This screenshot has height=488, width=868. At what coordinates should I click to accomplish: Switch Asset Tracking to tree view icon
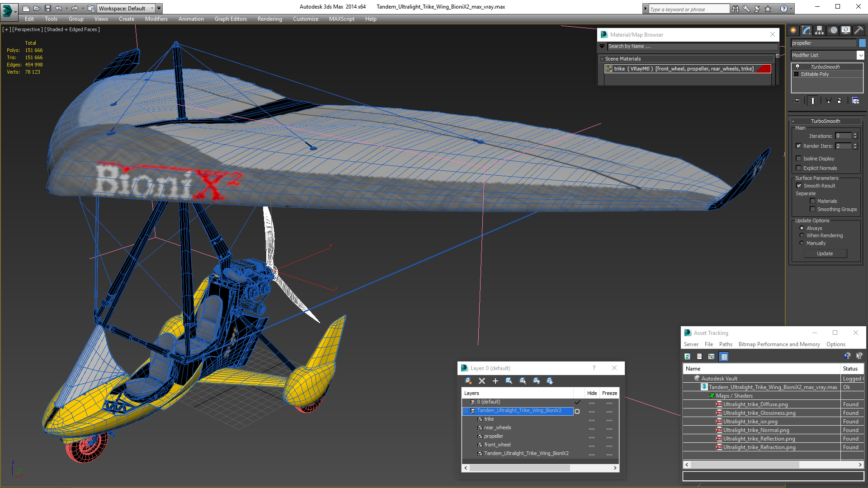711,357
